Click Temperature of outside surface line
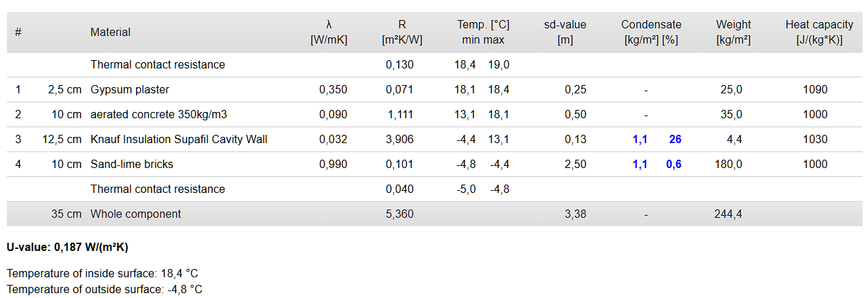 (x=104, y=289)
